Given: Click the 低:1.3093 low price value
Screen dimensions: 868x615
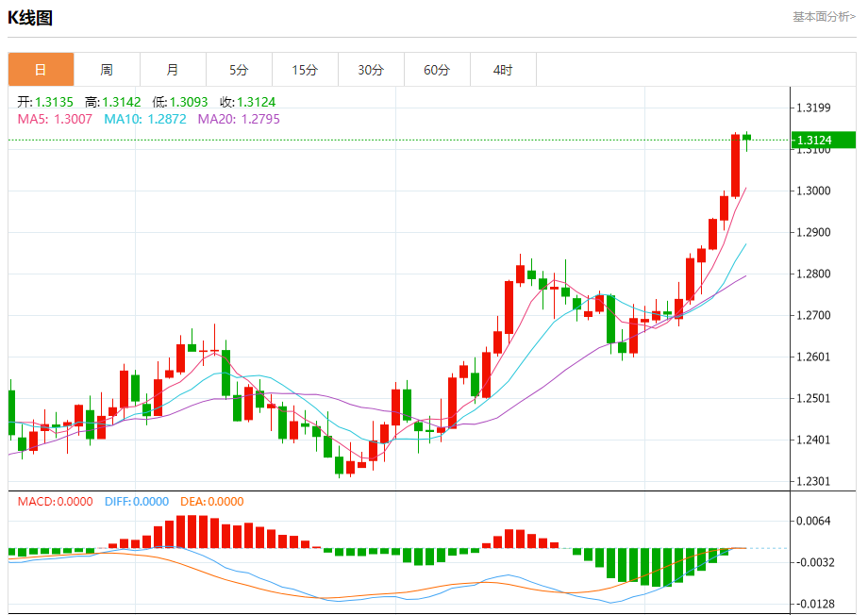Looking at the screenshot, I should pyautogui.click(x=180, y=102).
